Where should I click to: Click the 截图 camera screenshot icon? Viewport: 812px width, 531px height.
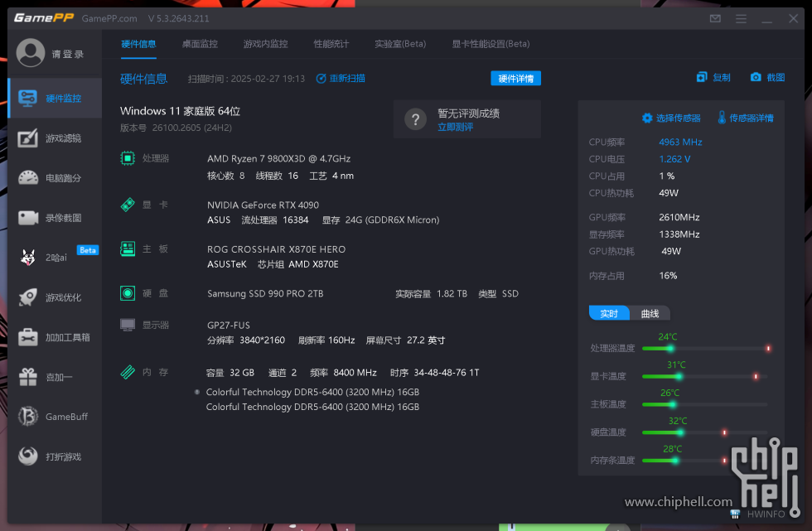pyautogui.click(x=756, y=77)
